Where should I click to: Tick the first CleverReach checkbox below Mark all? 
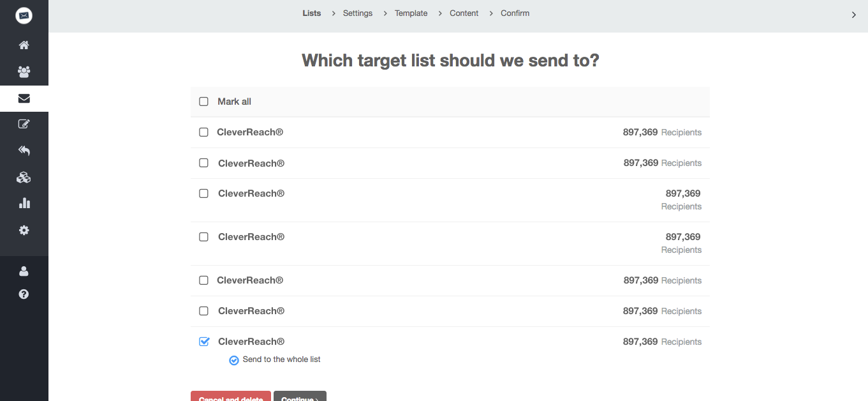pyautogui.click(x=203, y=132)
